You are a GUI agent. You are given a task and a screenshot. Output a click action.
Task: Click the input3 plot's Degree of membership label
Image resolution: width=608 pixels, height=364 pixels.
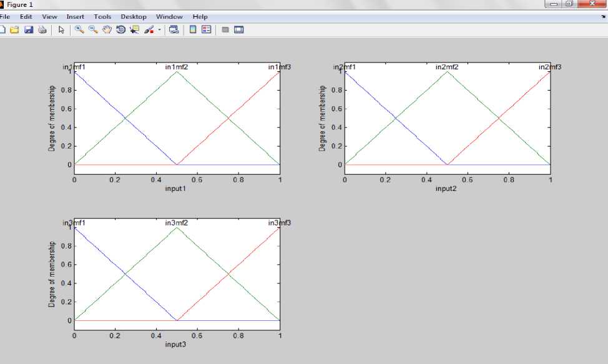pyautogui.click(x=52, y=275)
